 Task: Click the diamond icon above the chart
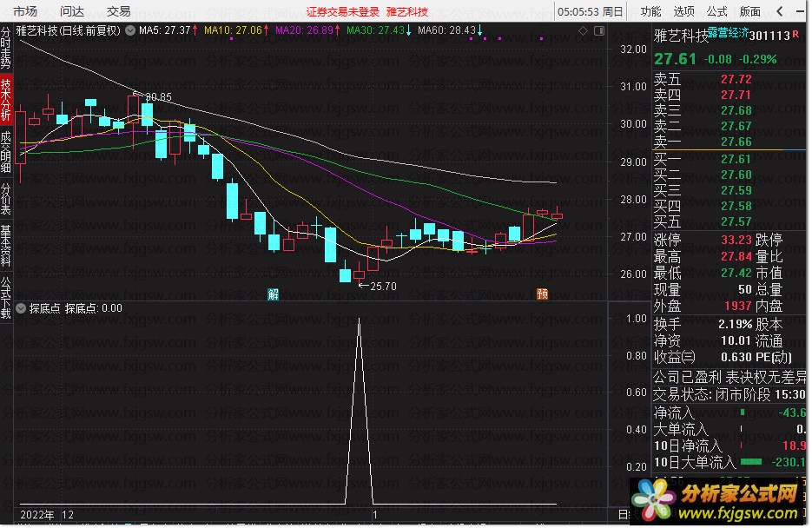(x=583, y=31)
